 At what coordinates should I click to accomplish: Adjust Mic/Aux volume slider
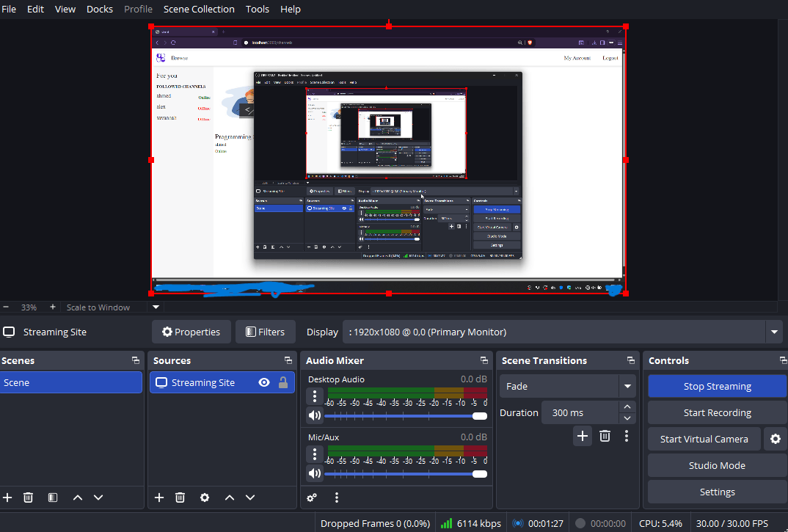[x=406, y=474]
